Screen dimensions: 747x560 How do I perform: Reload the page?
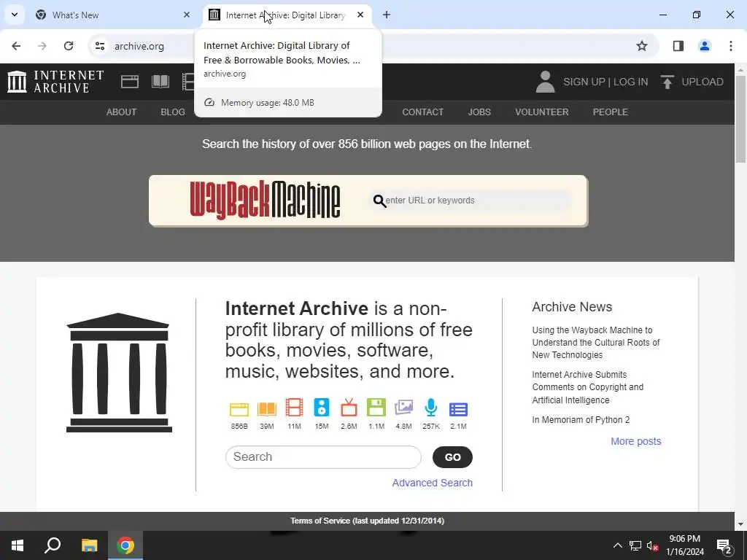(x=69, y=46)
